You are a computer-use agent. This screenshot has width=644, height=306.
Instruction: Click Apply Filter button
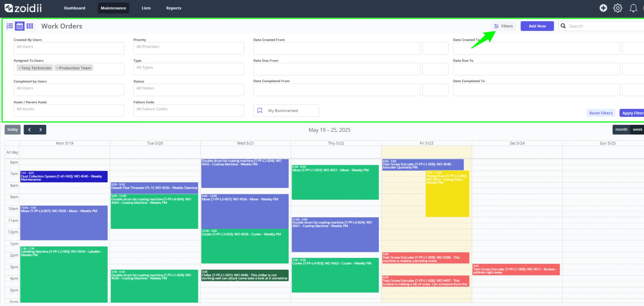point(633,113)
